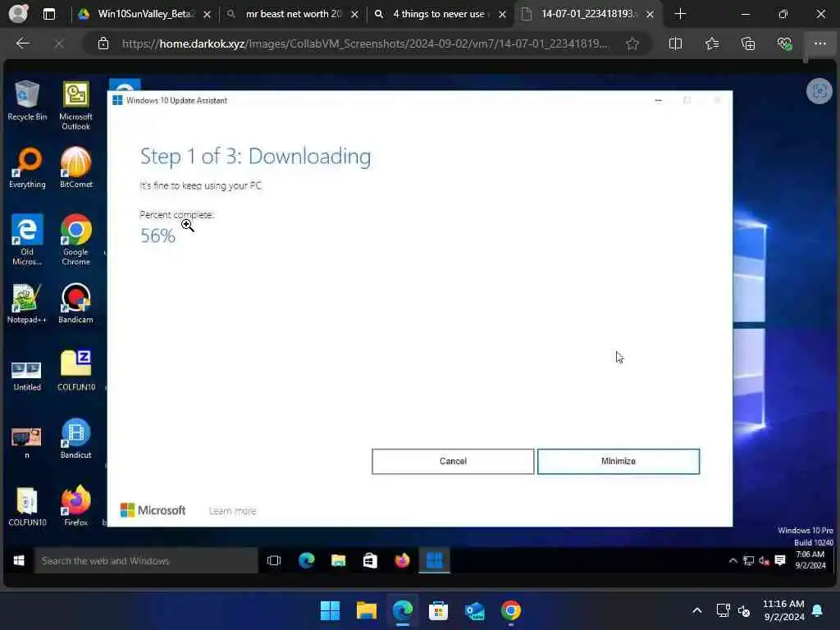840x630 pixels.
Task: Open Edge on host taskbar
Action: coord(402,610)
